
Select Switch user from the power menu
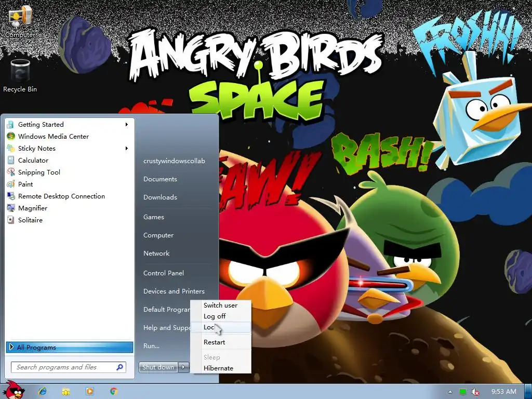[220, 305]
